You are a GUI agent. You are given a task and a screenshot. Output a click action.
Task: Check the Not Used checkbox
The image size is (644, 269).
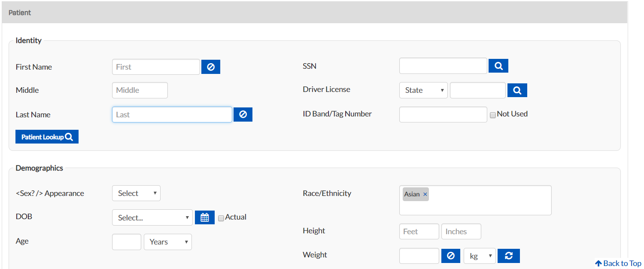click(493, 115)
